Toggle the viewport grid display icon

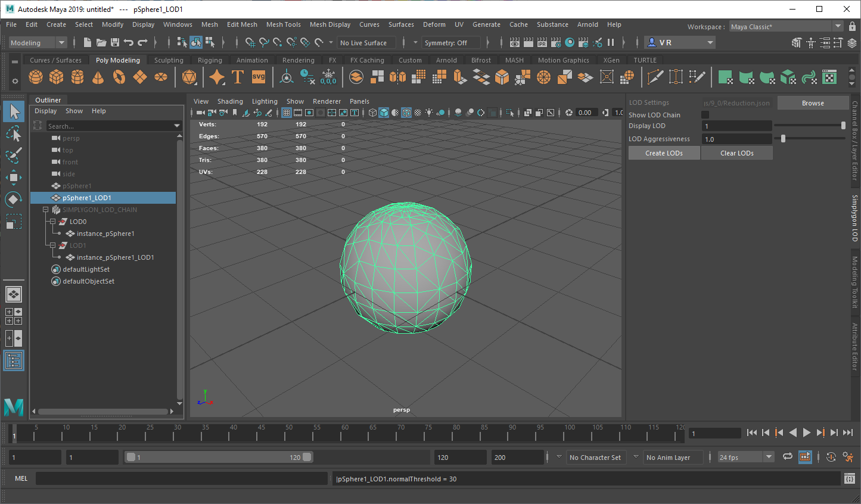pos(287,113)
